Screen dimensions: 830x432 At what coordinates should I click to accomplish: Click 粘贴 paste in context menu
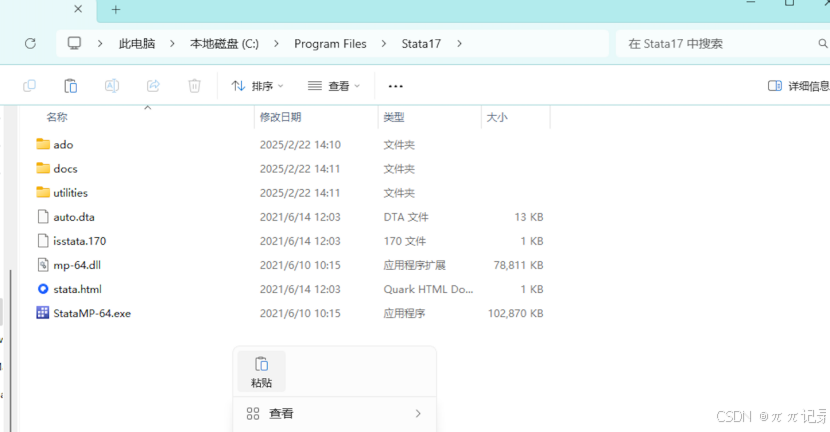261,372
